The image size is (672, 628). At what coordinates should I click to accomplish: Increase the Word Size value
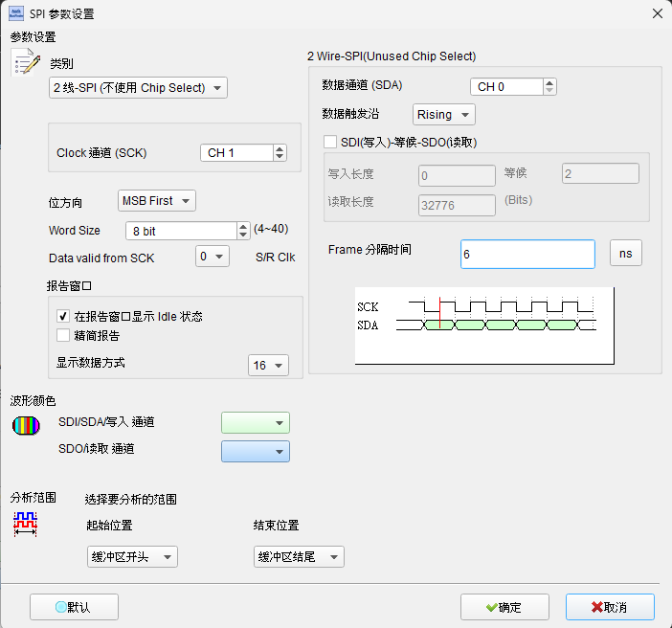point(243,227)
